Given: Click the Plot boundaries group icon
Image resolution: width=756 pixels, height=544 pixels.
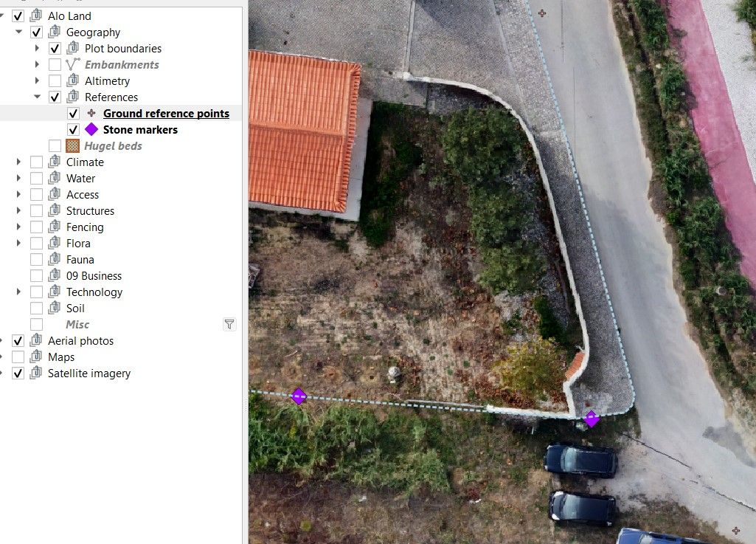Looking at the screenshot, I should tap(73, 48).
